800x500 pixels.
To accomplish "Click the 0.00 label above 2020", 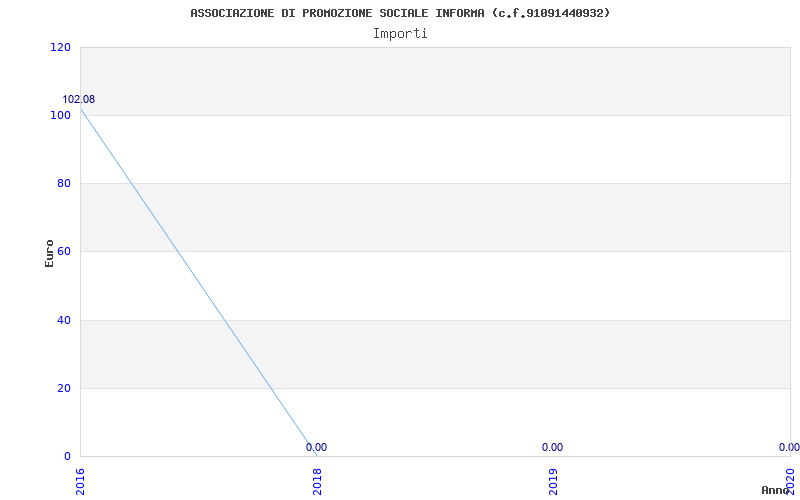I will [x=789, y=447].
